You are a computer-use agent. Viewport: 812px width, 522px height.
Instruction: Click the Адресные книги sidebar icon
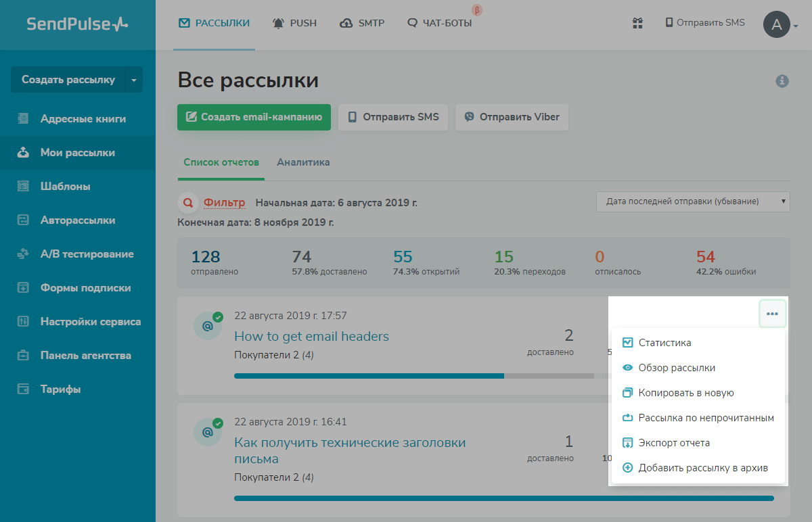pyautogui.click(x=23, y=119)
